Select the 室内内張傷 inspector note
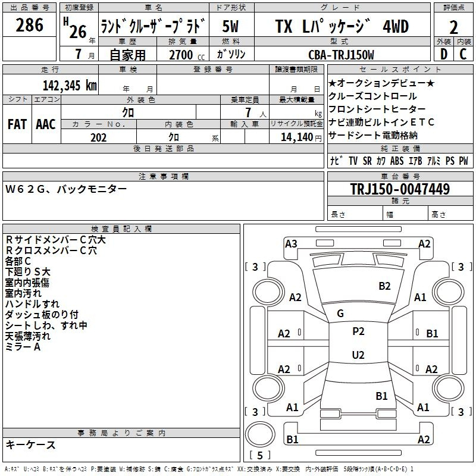Viewport: 476px width, 476px height. click(27, 282)
